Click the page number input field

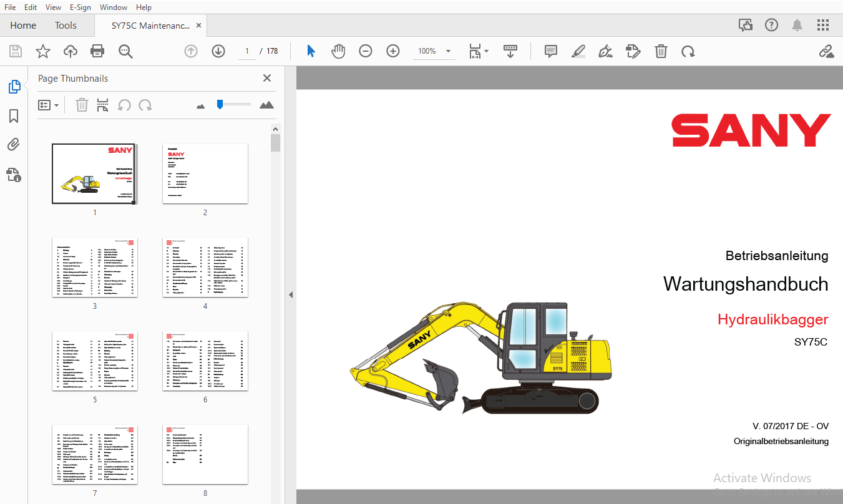[x=247, y=51]
